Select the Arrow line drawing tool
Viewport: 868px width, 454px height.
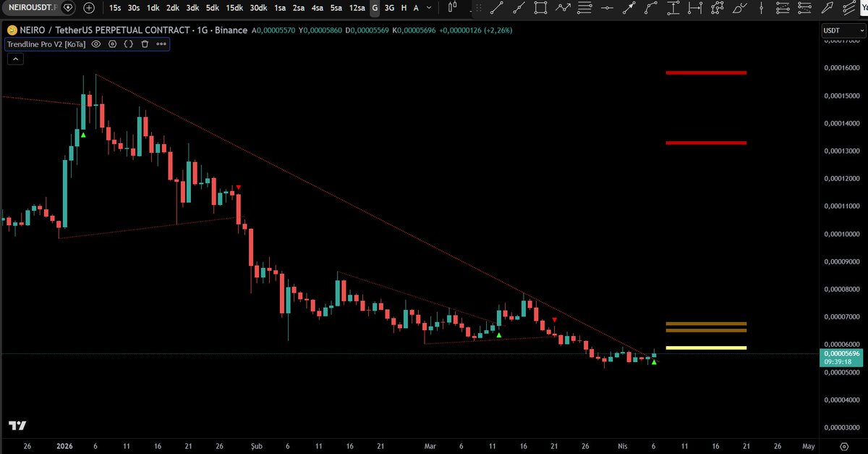[629, 7]
